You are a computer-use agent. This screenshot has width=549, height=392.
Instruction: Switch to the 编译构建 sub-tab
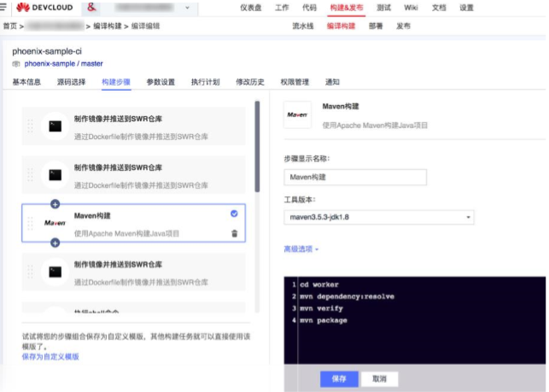pyautogui.click(x=341, y=26)
